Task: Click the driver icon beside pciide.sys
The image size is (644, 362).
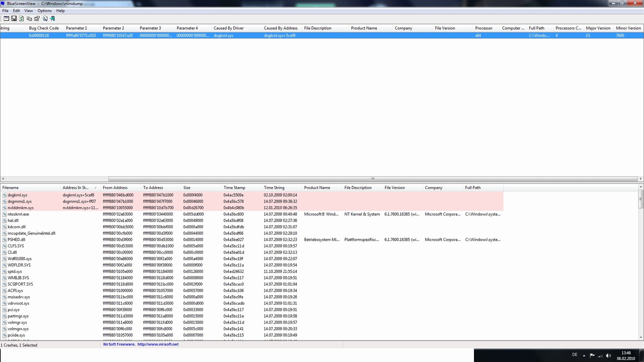Action: (4, 335)
